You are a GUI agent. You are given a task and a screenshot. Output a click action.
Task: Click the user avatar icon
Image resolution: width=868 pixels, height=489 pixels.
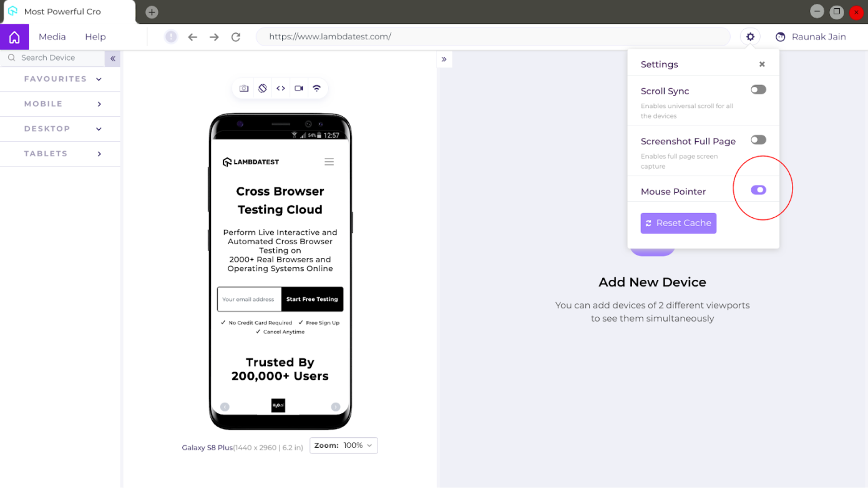[x=780, y=37]
